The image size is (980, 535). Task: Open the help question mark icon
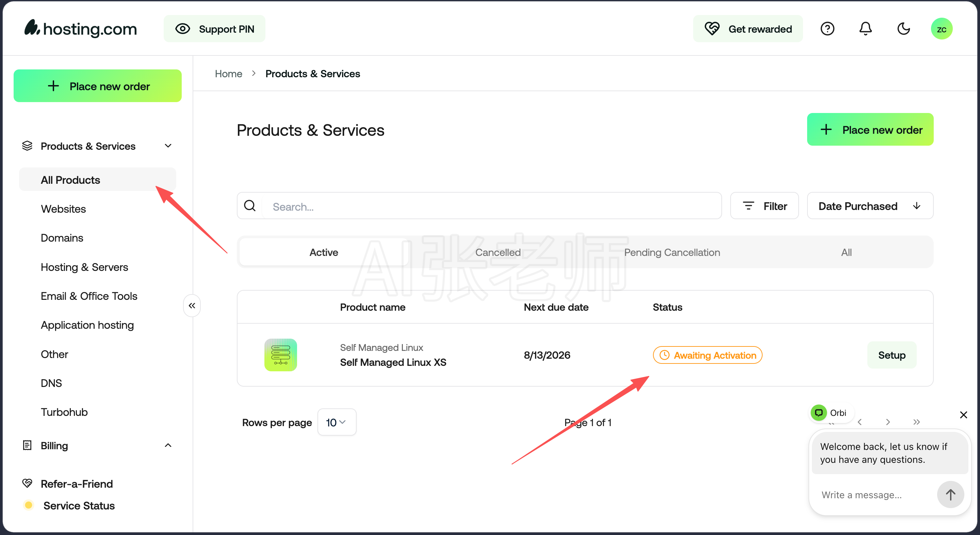coord(828,29)
